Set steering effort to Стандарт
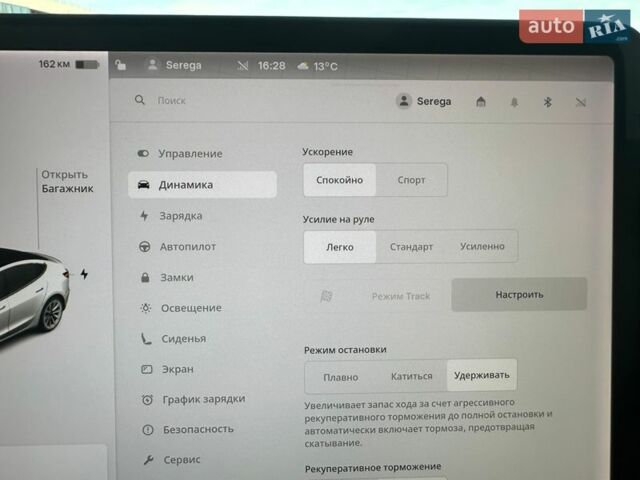The image size is (640, 480). [x=411, y=247]
